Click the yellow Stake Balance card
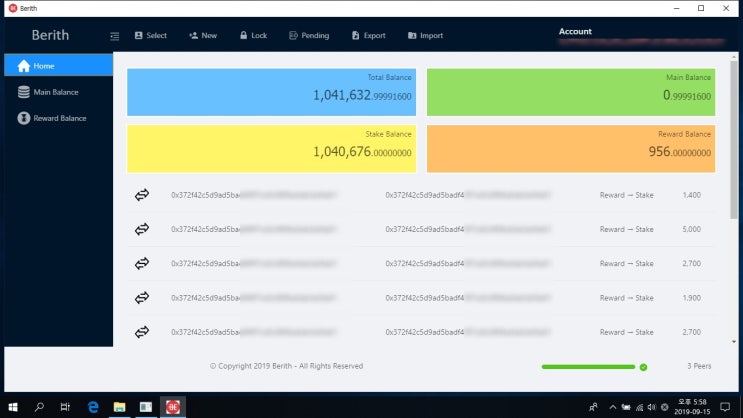Image resolution: width=743 pixels, height=418 pixels. point(272,148)
